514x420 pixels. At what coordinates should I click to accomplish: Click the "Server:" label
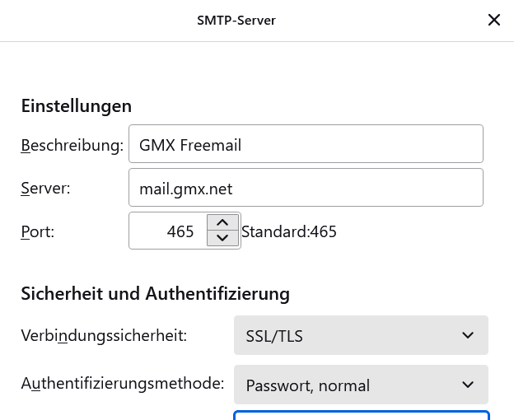pos(45,189)
